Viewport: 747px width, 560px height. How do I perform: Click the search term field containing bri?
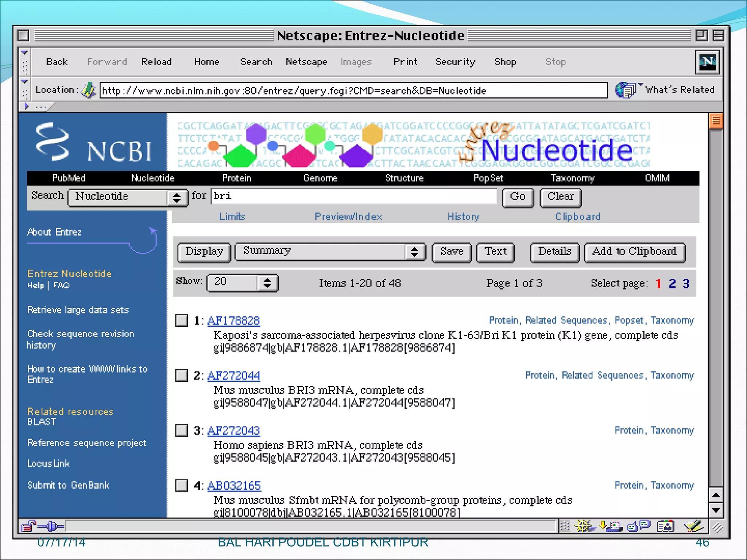[353, 196]
